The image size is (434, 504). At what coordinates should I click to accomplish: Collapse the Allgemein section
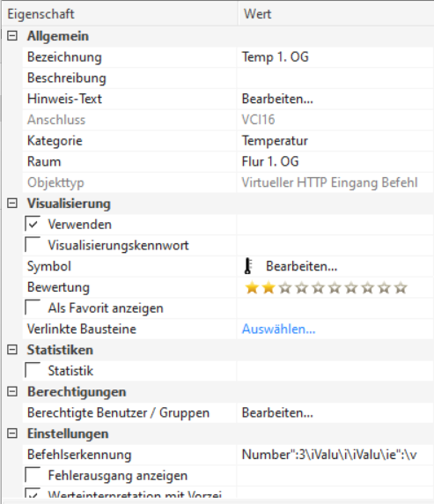click(12, 35)
